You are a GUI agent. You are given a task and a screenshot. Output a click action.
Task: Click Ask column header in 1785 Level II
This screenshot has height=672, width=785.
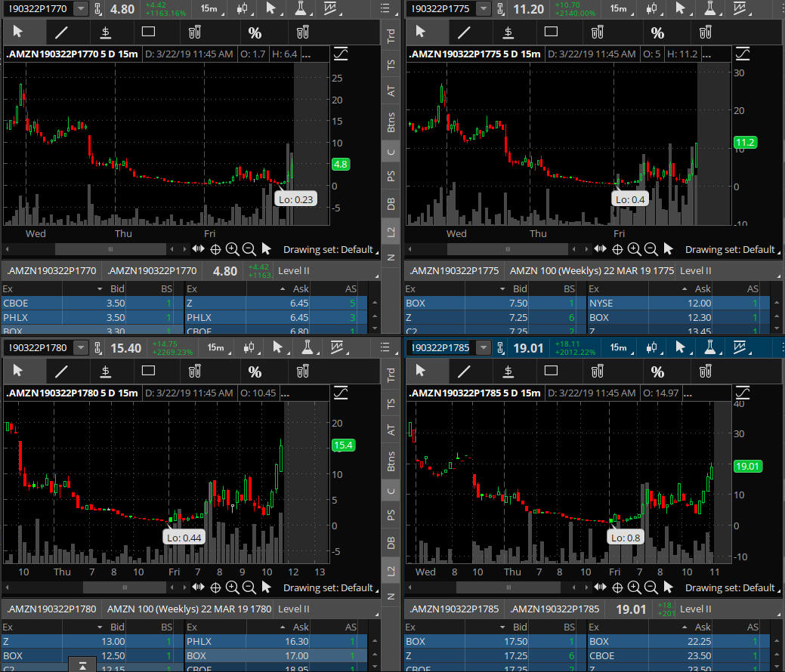(702, 627)
